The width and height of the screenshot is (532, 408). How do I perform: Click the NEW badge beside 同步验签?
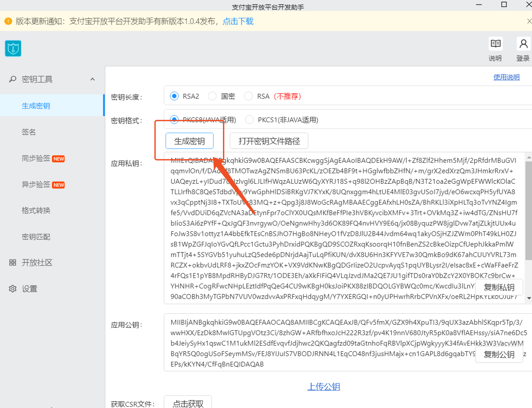coord(59,159)
